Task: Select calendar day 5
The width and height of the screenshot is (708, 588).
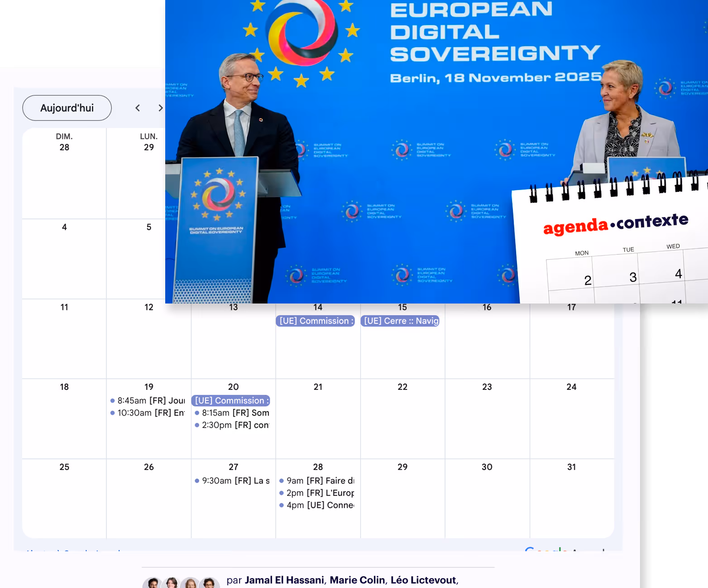Action: (149, 227)
